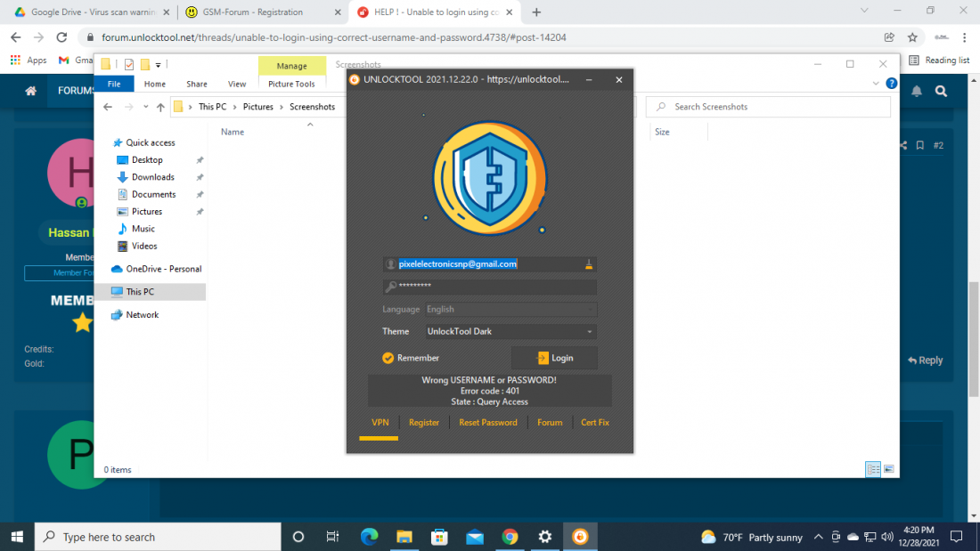Open the Share ribbon tab in File Explorer
This screenshot has width=980, height=551.
pos(196,84)
